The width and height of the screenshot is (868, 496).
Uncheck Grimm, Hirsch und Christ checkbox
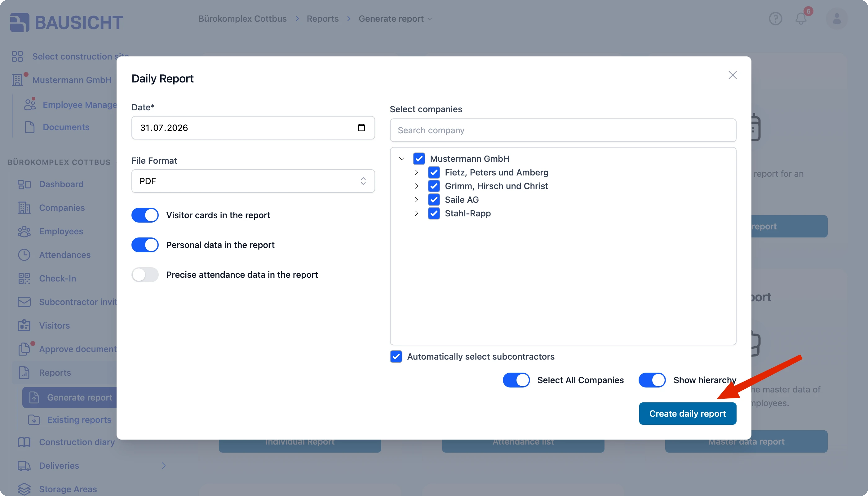pyautogui.click(x=434, y=186)
